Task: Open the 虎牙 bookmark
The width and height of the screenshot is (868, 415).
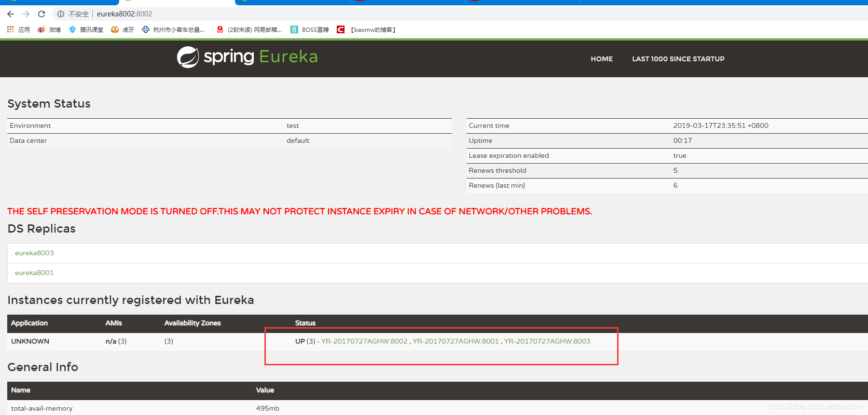Action: coord(123,29)
